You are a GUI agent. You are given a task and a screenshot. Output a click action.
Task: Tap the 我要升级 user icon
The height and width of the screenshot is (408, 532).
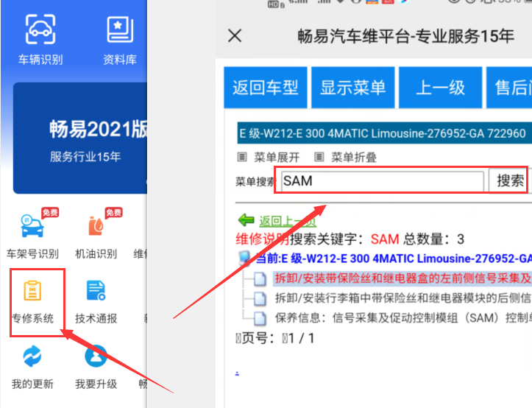pyautogui.click(x=96, y=356)
